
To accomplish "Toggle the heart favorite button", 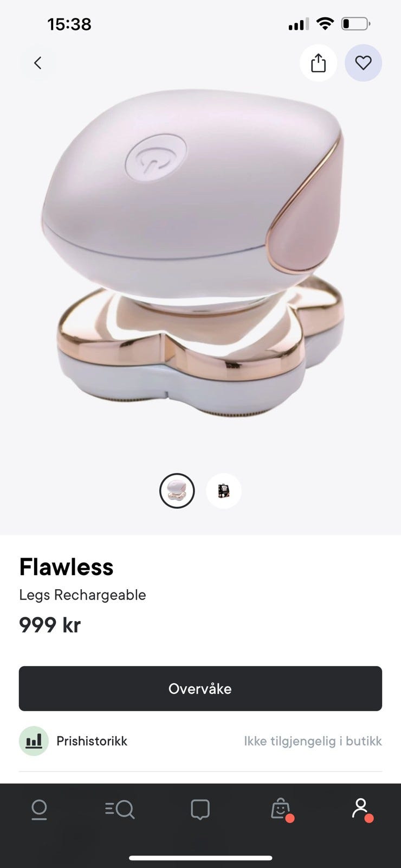I will (363, 63).
